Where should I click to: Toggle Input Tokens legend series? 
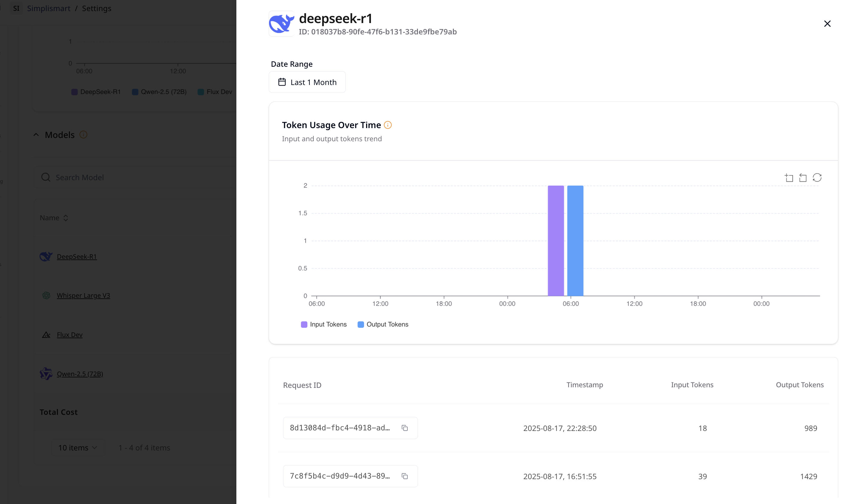pyautogui.click(x=324, y=324)
